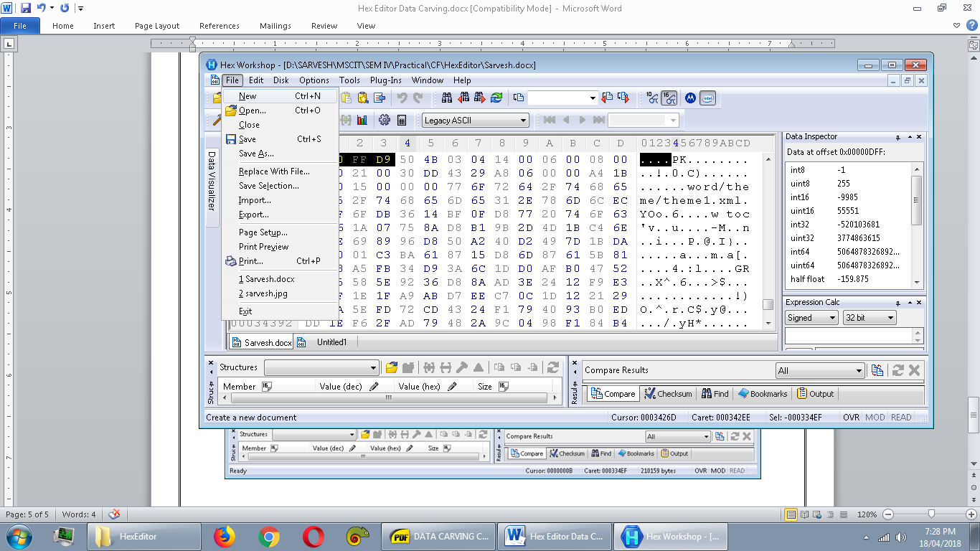Click the Paste Special clipboard icon
980x551 pixels.
(x=363, y=98)
